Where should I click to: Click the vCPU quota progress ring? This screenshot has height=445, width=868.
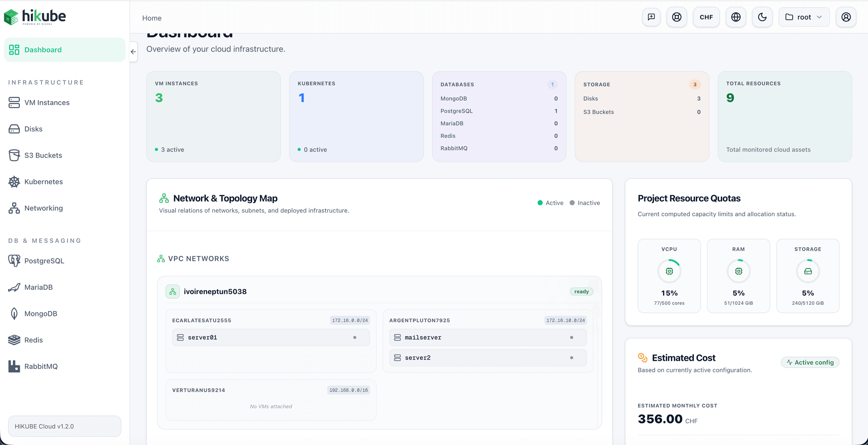pos(669,271)
